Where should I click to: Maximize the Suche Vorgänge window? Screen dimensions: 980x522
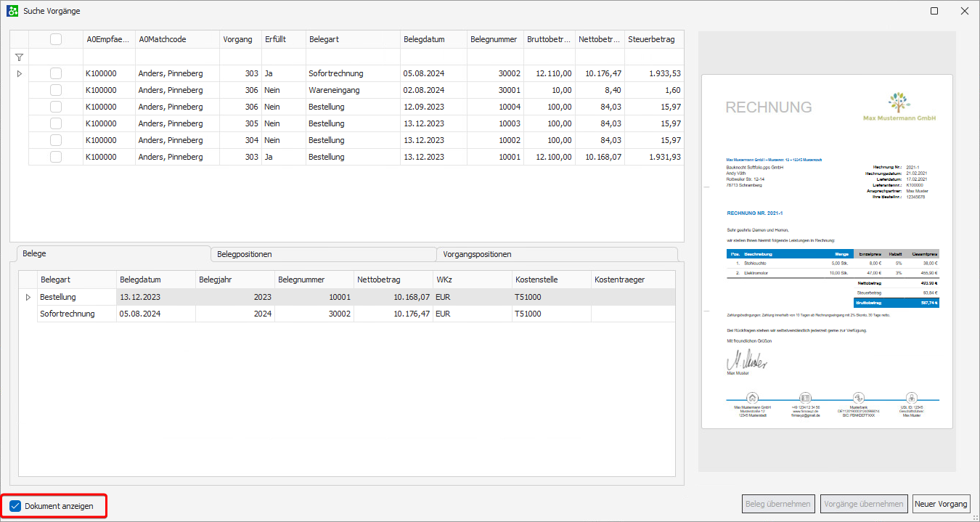click(x=934, y=11)
